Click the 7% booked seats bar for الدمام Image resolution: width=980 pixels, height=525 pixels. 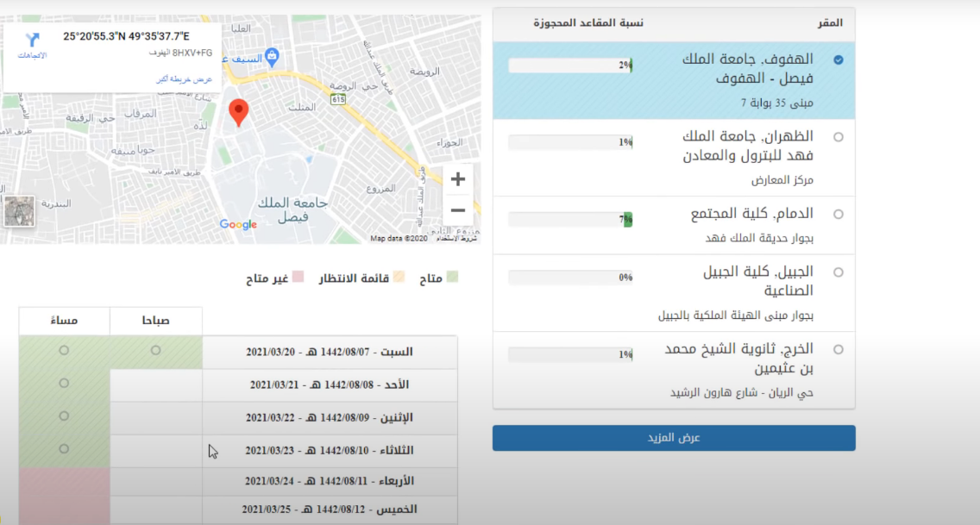tap(570, 219)
